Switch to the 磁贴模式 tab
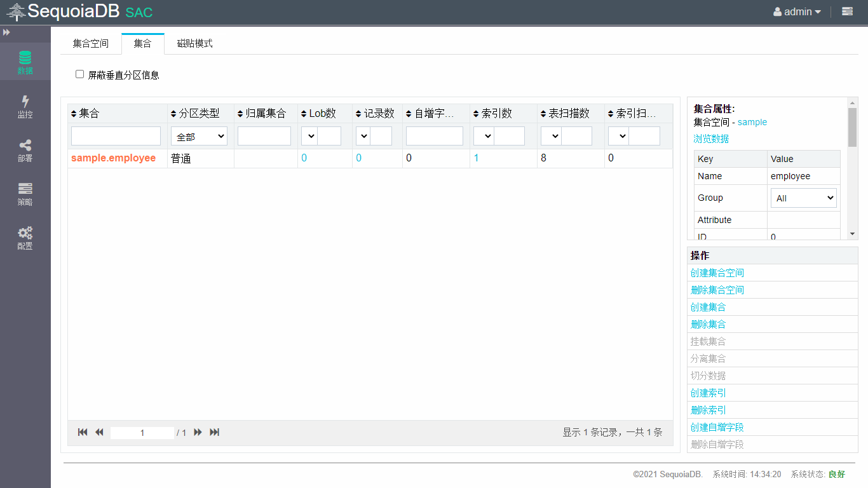The width and height of the screenshot is (868, 488). click(x=194, y=43)
